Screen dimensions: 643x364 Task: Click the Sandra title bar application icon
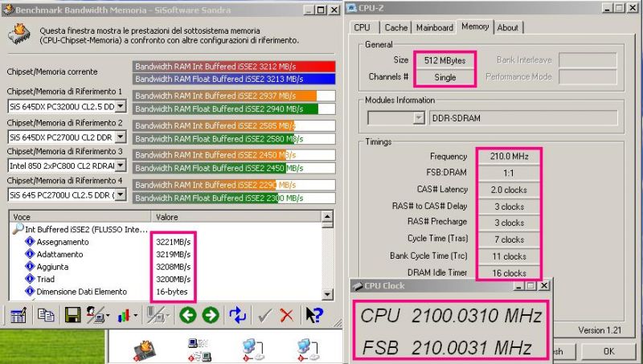[8, 10]
